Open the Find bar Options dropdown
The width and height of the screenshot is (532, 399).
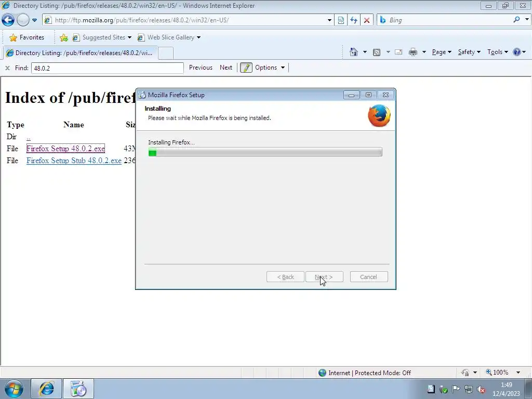270,68
